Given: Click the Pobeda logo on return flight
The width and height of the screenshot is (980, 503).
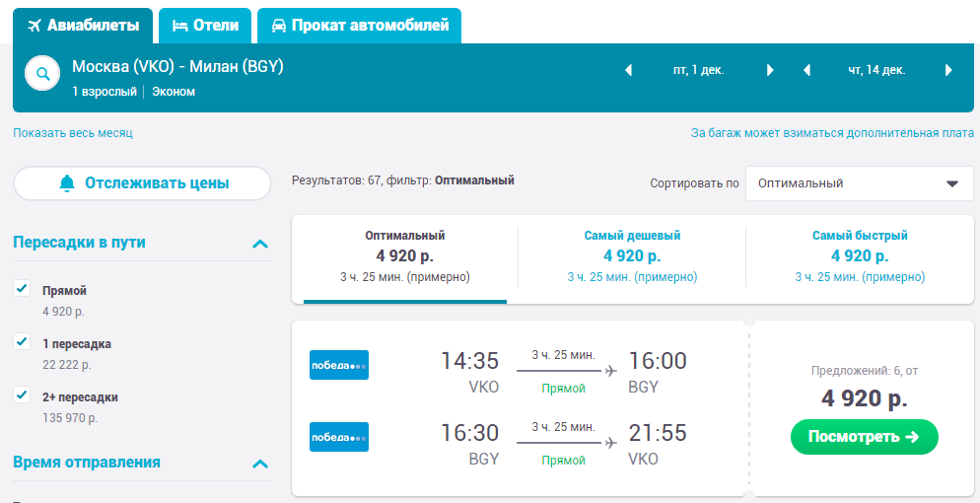Looking at the screenshot, I should [339, 437].
